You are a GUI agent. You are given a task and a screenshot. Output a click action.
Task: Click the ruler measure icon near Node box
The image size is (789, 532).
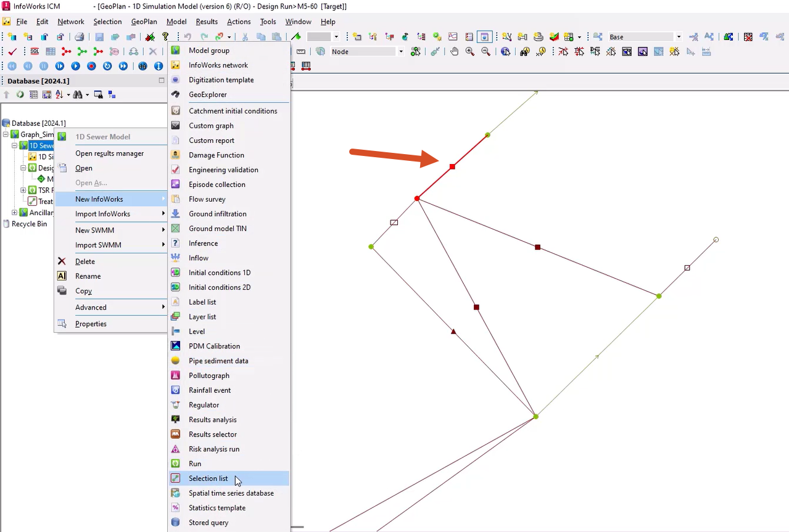tap(301, 52)
